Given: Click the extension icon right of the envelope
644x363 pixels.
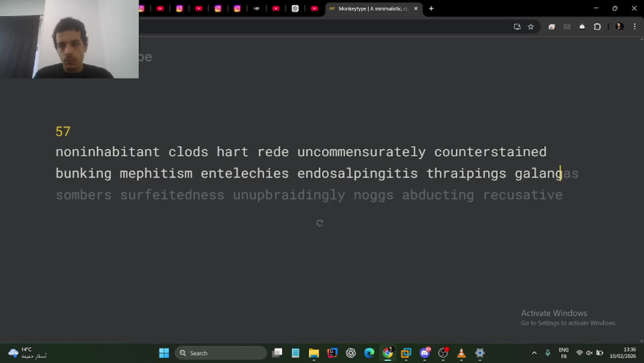Looking at the screenshot, I should 582,26.
